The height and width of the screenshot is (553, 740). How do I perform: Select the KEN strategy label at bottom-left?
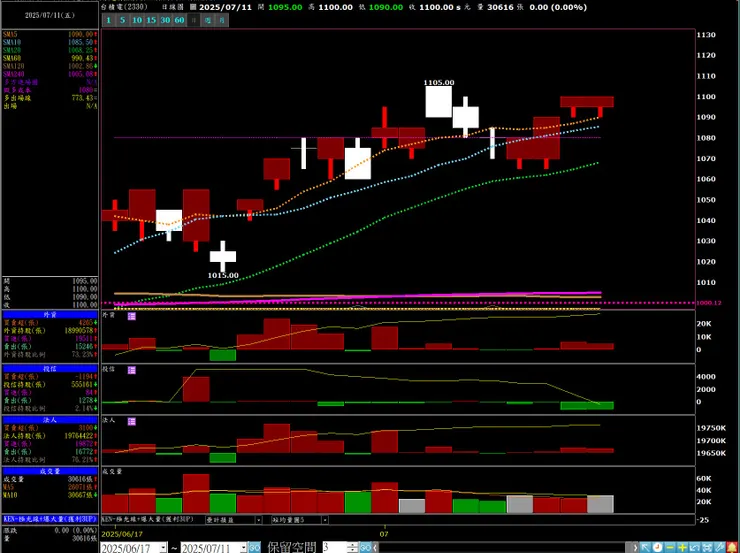click(50, 519)
